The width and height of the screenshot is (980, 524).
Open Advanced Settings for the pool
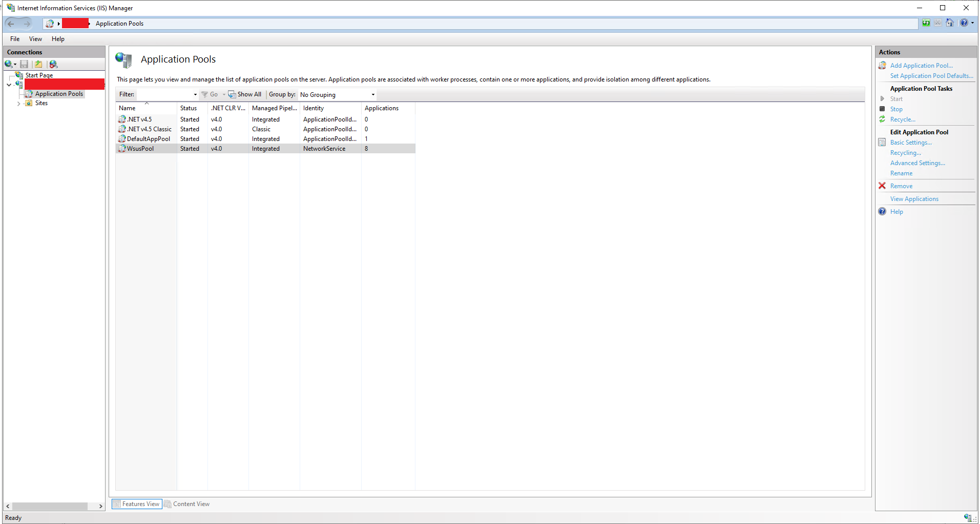coord(918,163)
